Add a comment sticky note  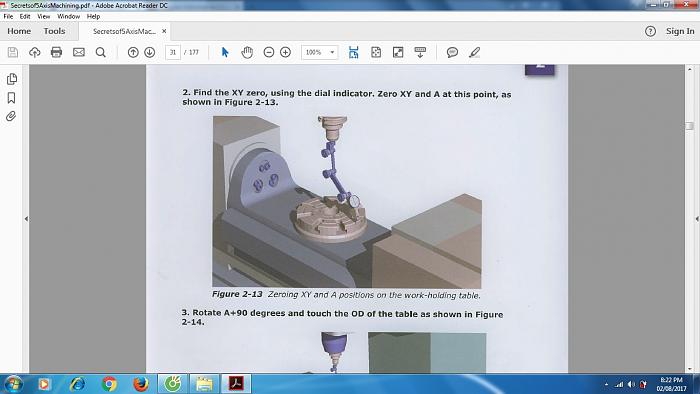[452, 52]
